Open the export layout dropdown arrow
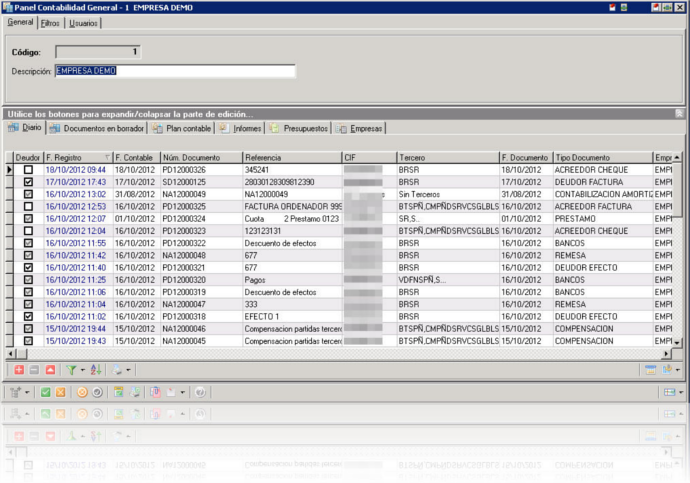 [678, 370]
